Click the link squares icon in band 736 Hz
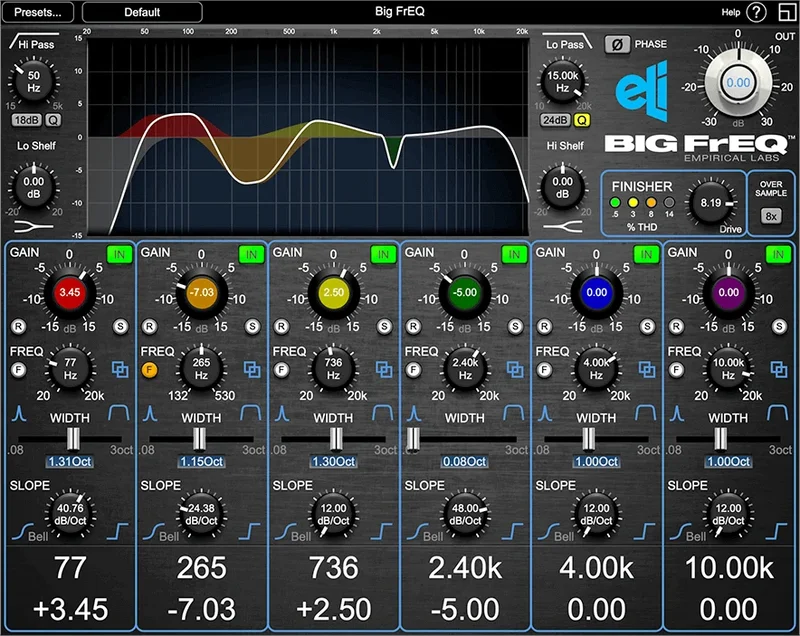Screen dimensions: 800x636 [384, 369]
